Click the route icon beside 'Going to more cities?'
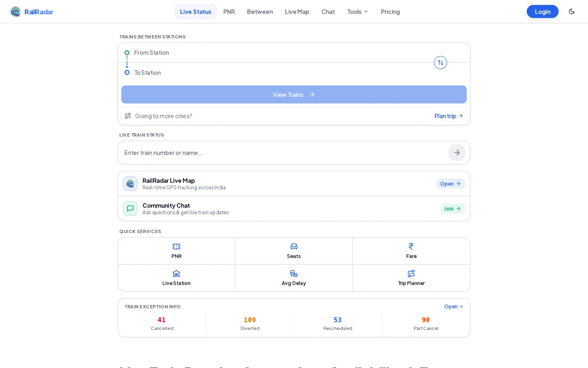 [128, 116]
